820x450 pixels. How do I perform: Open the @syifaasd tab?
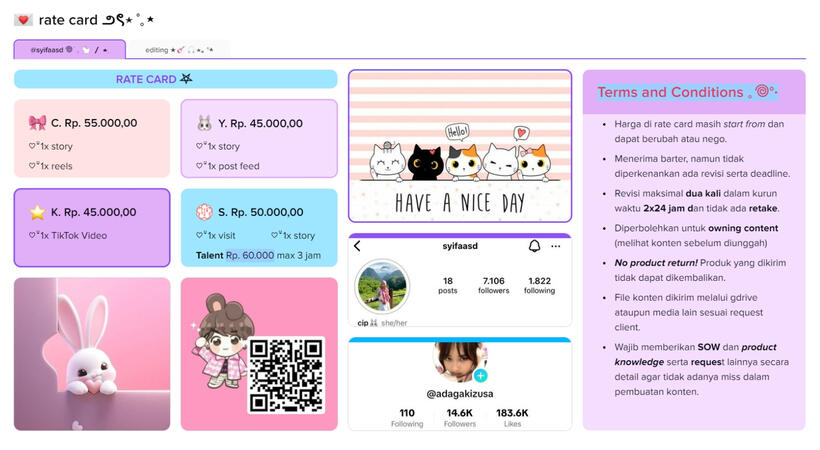click(70, 50)
